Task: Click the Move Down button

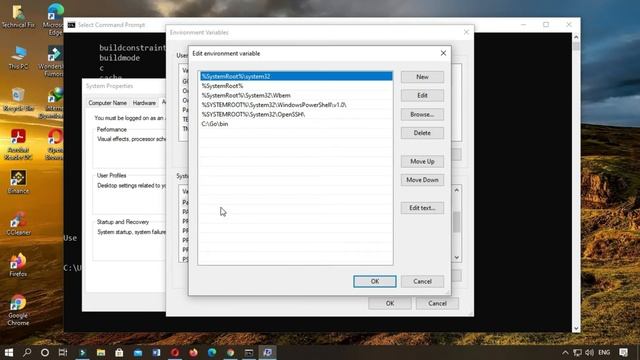Action: pyautogui.click(x=422, y=180)
